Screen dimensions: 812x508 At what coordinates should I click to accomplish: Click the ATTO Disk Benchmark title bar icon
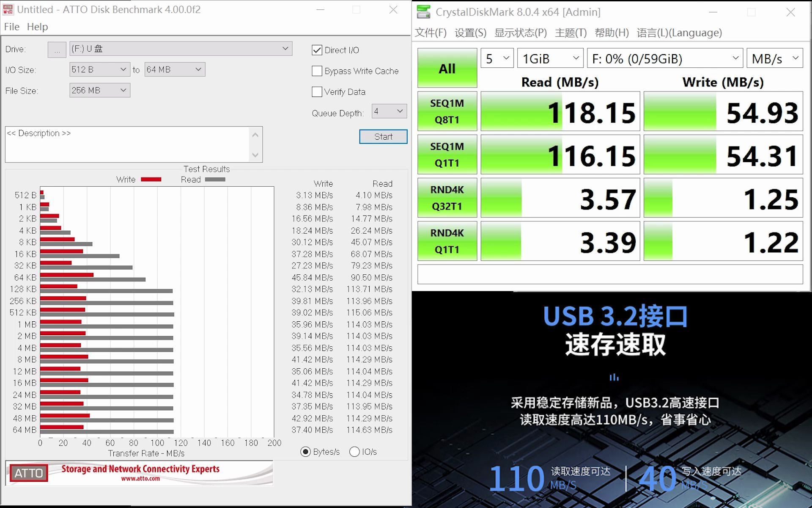pos(8,9)
